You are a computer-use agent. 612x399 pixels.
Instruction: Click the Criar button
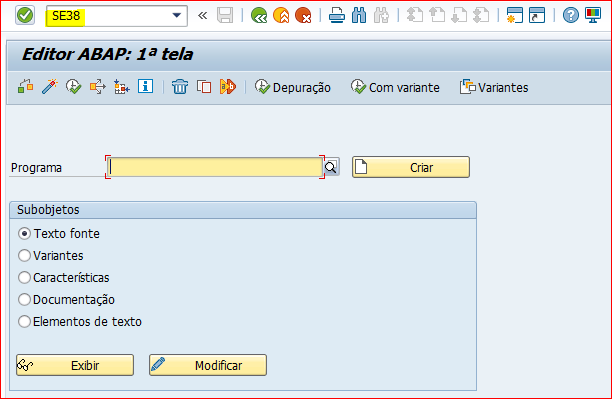[411, 167]
